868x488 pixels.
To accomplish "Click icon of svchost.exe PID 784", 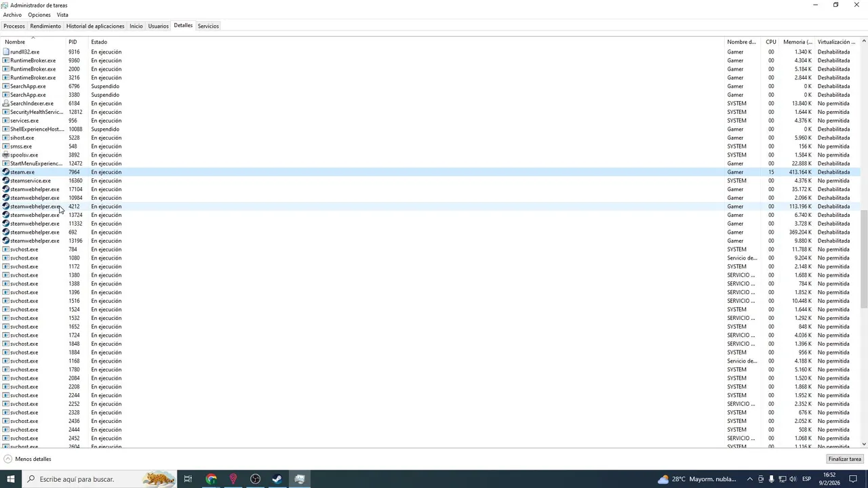I will (6, 249).
